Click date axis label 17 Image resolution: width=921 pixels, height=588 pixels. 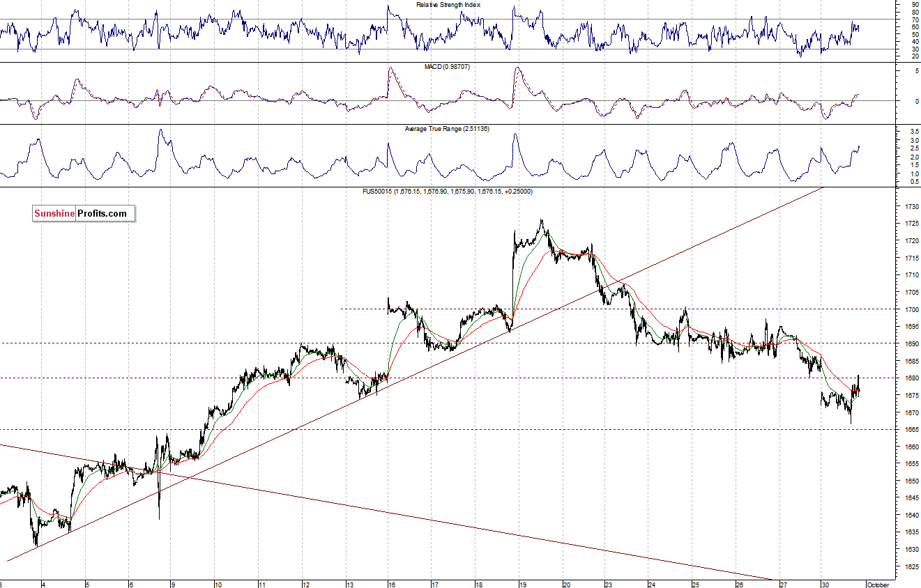click(x=434, y=585)
